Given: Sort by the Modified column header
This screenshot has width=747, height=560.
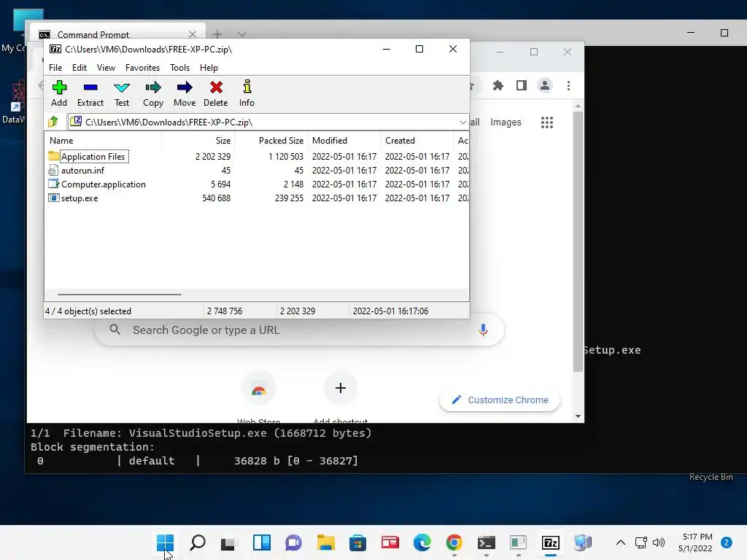Looking at the screenshot, I should (x=344, y=141).
